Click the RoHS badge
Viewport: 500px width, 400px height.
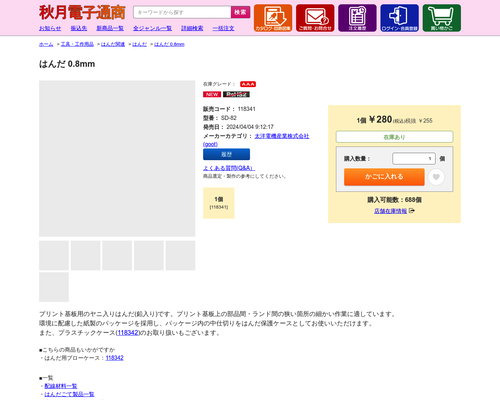click(236, 94)
